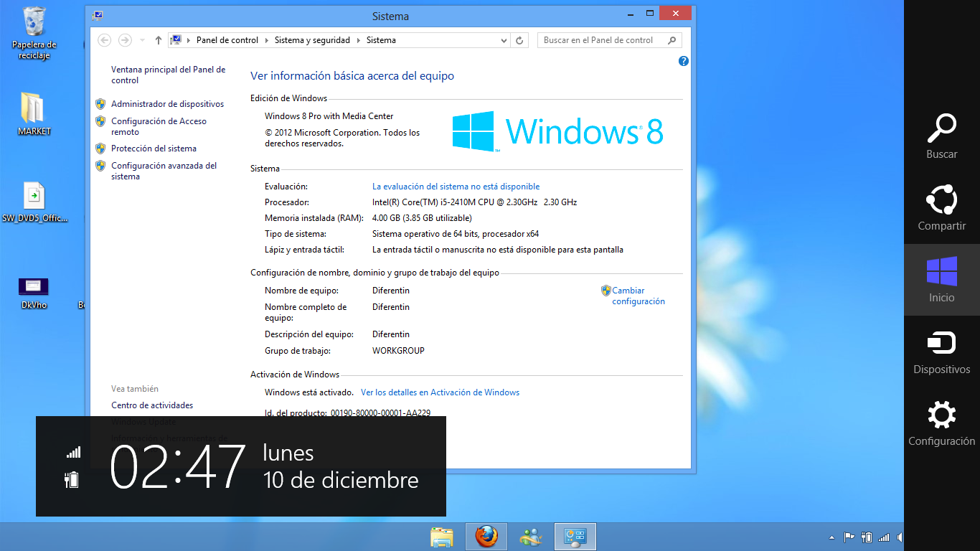Open the recent locations dropdown arrow
980x551 pixels.
coord(142,40)
